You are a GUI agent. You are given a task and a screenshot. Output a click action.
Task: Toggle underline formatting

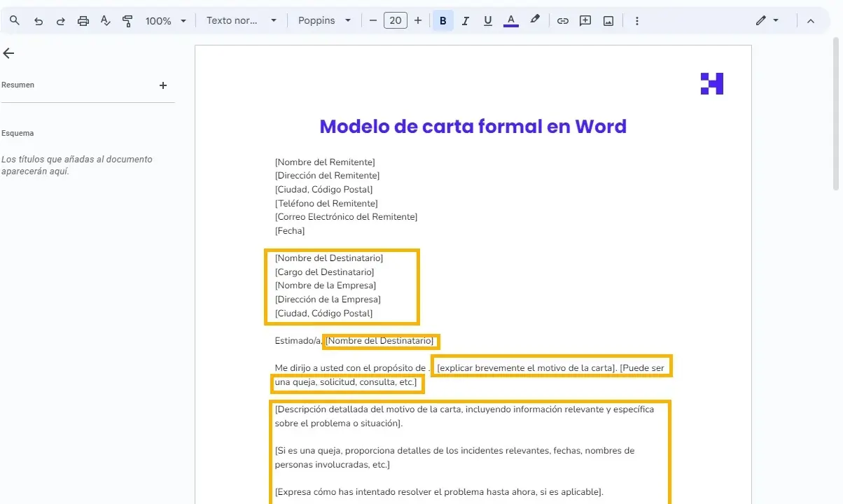(488, 21)
